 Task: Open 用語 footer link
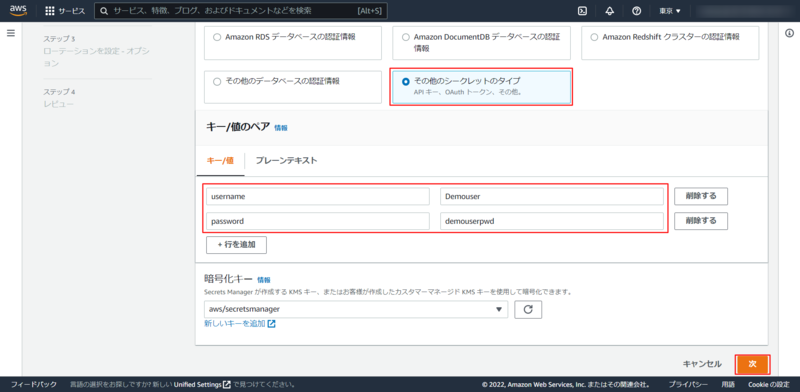coord(728,384)
